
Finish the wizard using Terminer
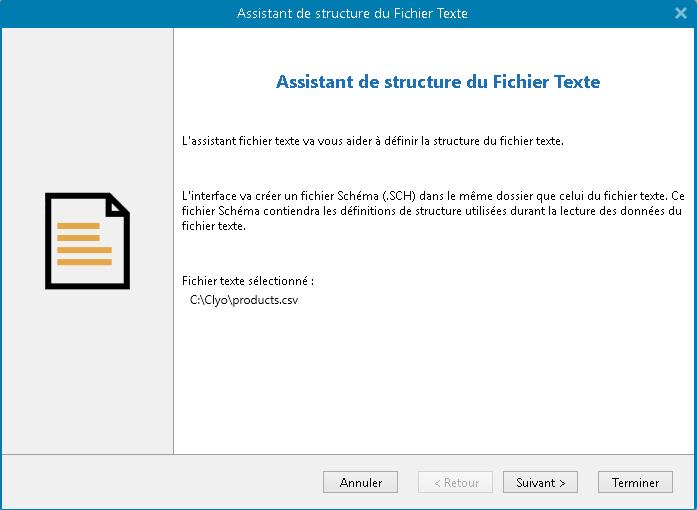click(635, 482)
